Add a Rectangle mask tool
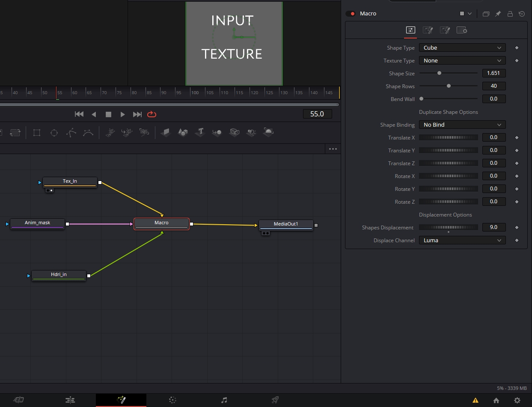The height and width of the screenshot is (407, 532). click(37, 133)
